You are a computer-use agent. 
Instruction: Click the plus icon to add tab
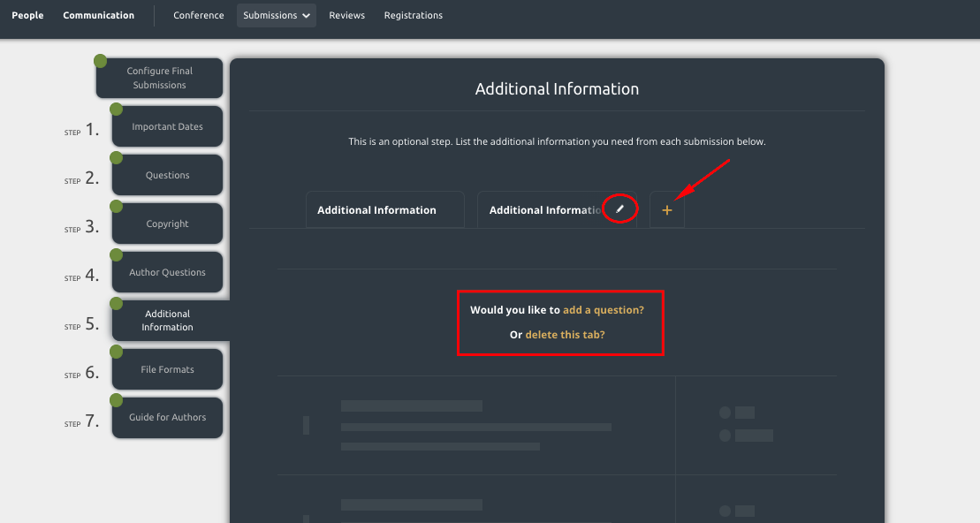(667, 210)
